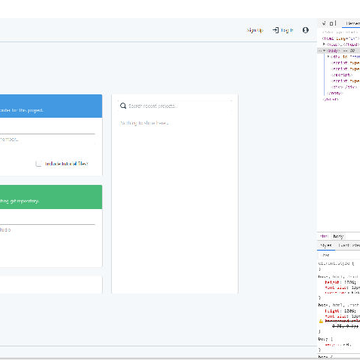Viewport: 360px width, 360px height.
Task: Open the Styles tab in DevTools
Action: (x=326, y=245)
